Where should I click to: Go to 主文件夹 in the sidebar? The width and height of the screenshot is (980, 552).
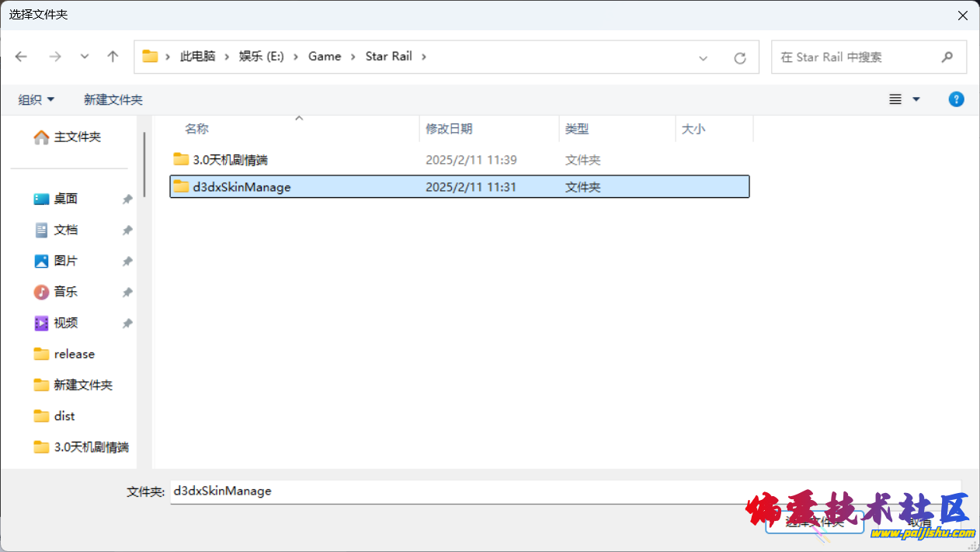77,137
